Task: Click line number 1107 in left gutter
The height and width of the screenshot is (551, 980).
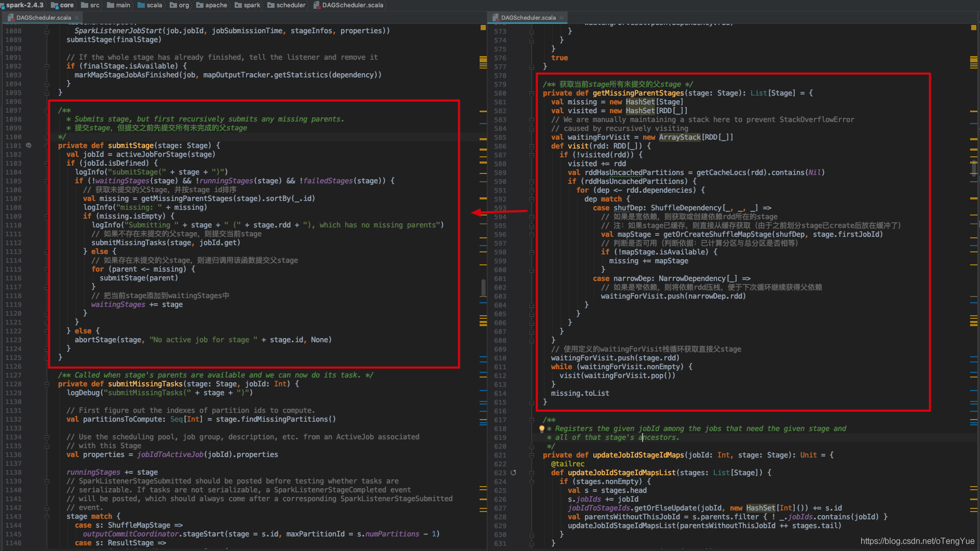Action: tap(13, 198)
